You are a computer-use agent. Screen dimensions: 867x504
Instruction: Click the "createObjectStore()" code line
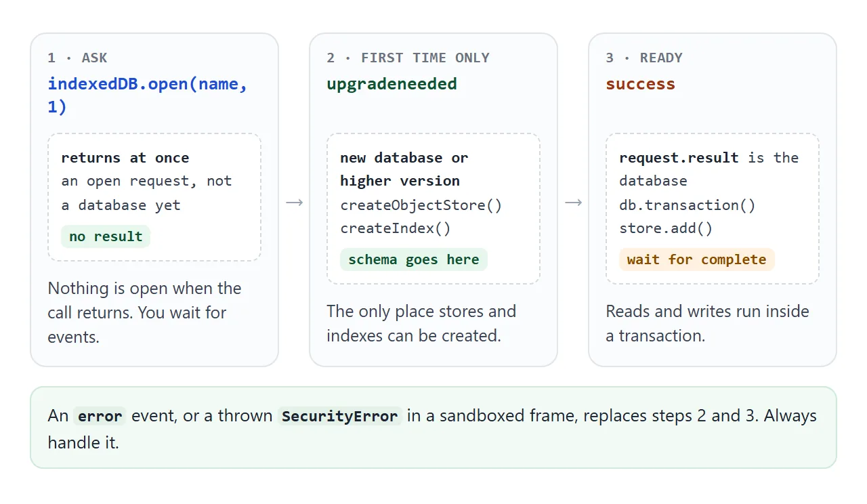click(x=421, y=205)
